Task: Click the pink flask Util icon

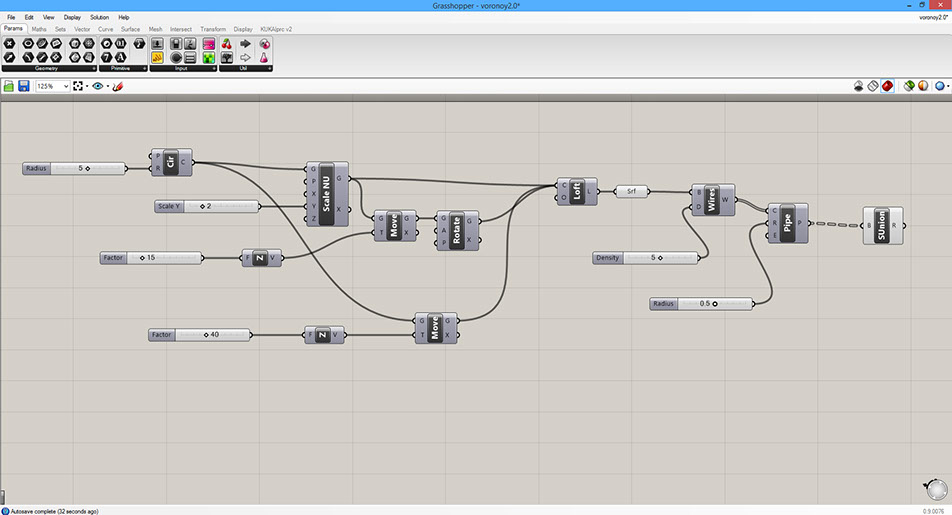Action: pyautogui.click(x=264, y=58)
